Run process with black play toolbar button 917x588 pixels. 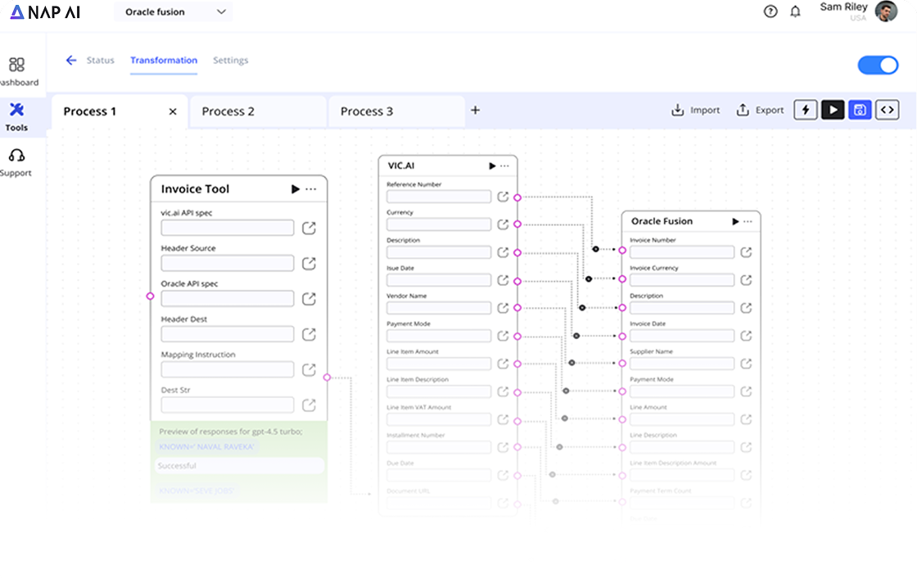tap(833, 110)
